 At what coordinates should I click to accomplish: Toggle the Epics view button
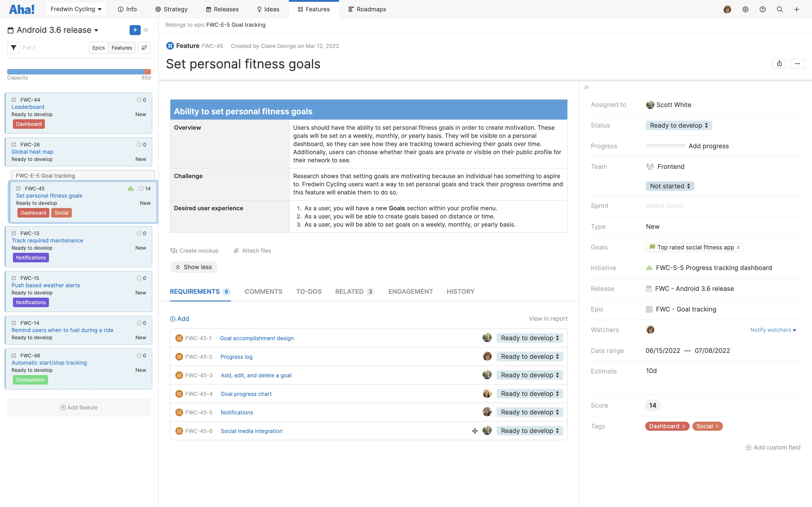pos(98,48)
